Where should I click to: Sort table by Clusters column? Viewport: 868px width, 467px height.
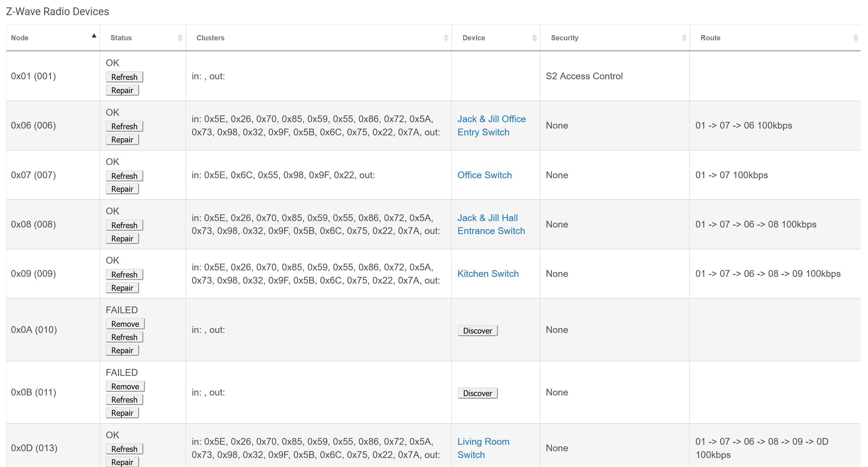coord(319,38)
